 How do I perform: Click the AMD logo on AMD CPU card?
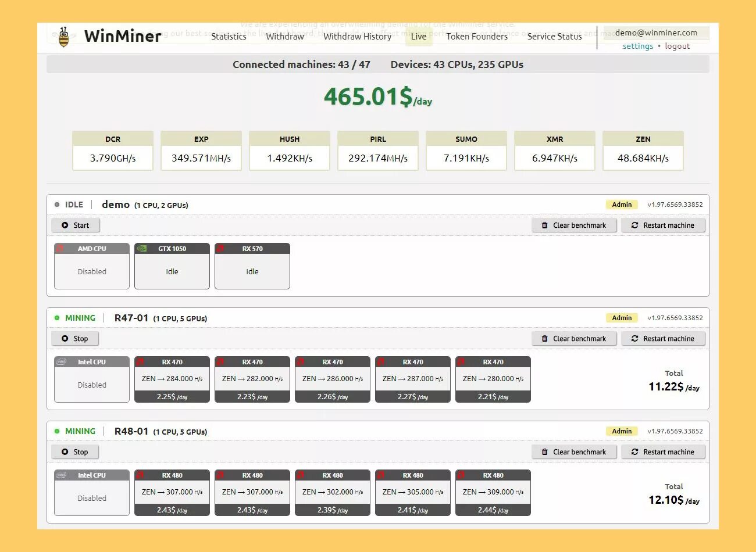click(60, 248)
